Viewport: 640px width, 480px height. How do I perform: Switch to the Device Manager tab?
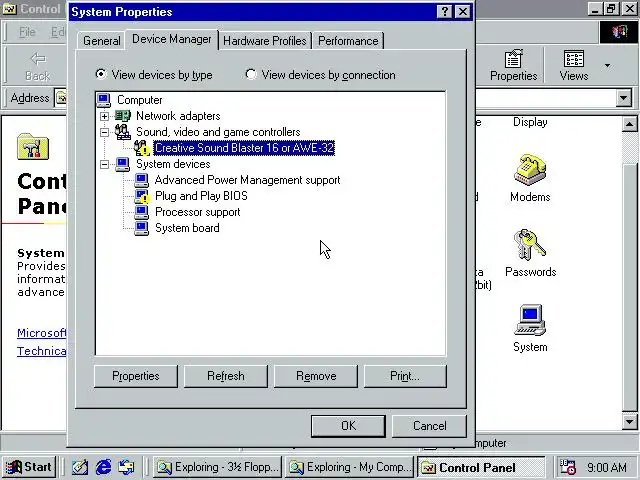(172, 39)
